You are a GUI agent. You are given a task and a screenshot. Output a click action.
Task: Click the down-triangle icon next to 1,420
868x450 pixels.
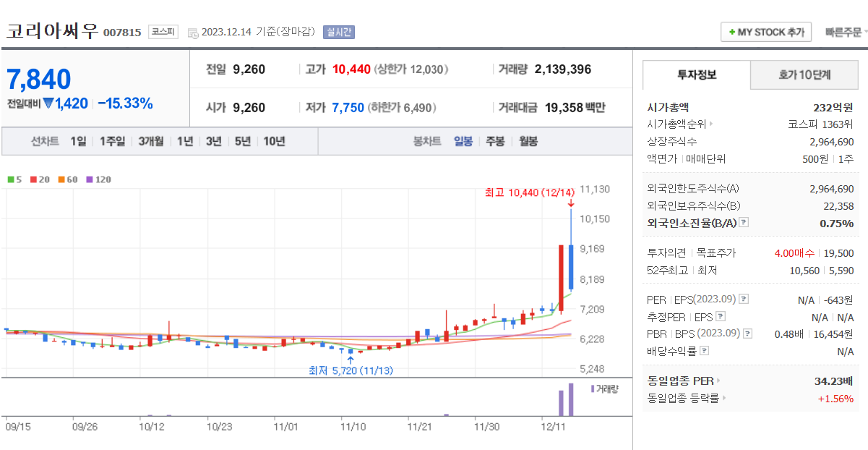(x=48, y=103)
